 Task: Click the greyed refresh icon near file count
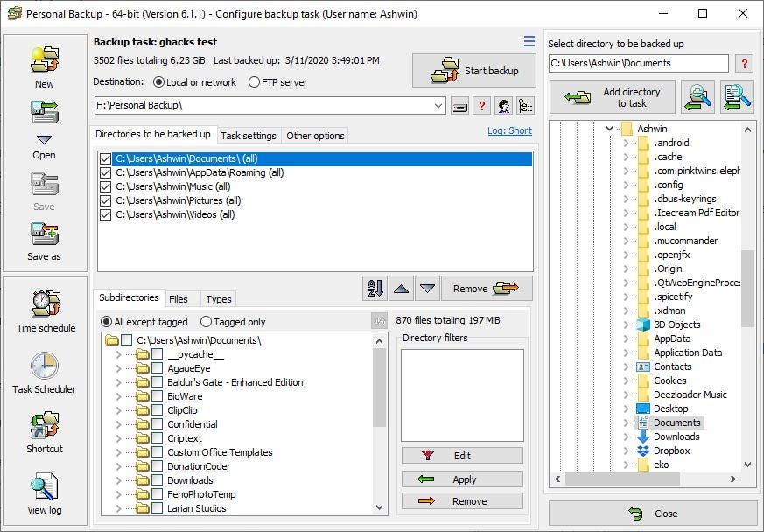[379, 321]
